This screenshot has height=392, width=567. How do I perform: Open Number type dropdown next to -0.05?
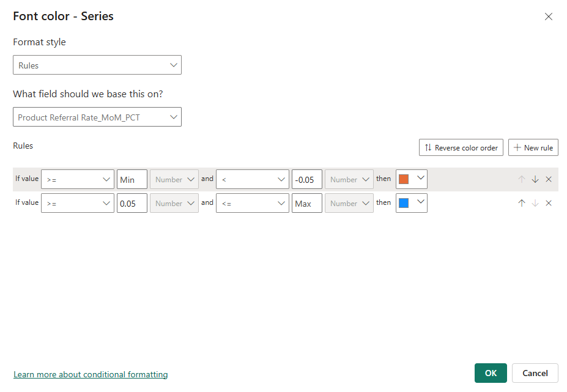click(x=349, y=179)
